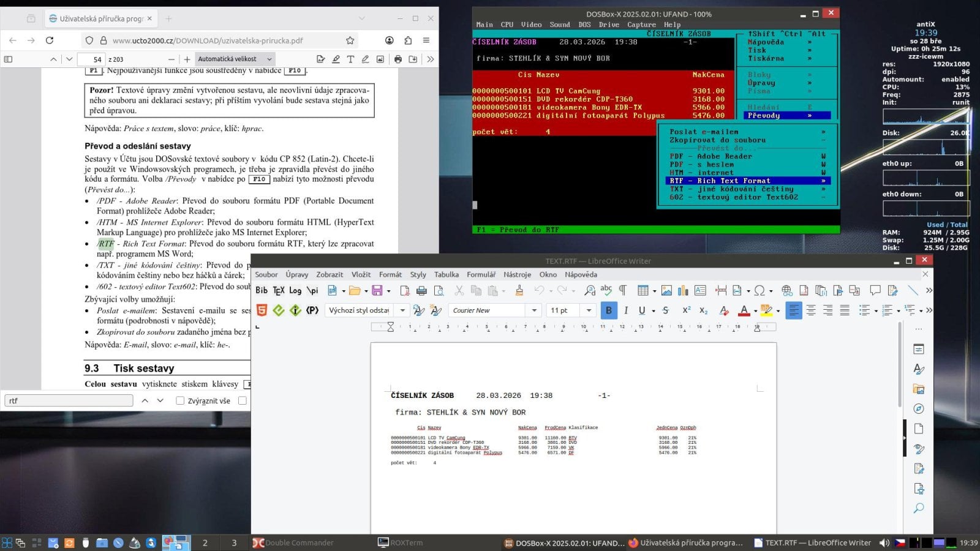Open Navigator in Writer sidebar
Screen dimensions: 980x551
pos(918,409)
